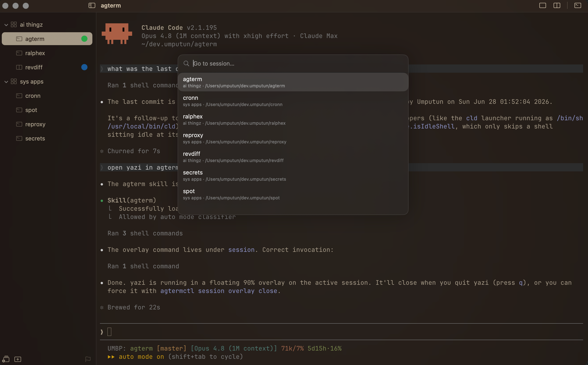Click the "auto mode on" status text

click(x=141, y=357)
